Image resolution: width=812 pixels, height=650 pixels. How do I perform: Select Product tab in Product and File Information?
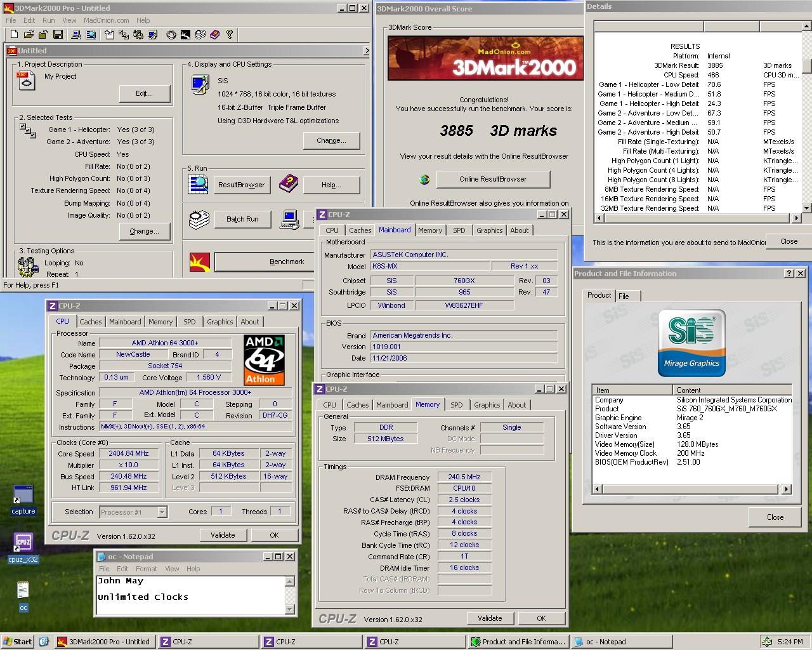click(599, 295)
